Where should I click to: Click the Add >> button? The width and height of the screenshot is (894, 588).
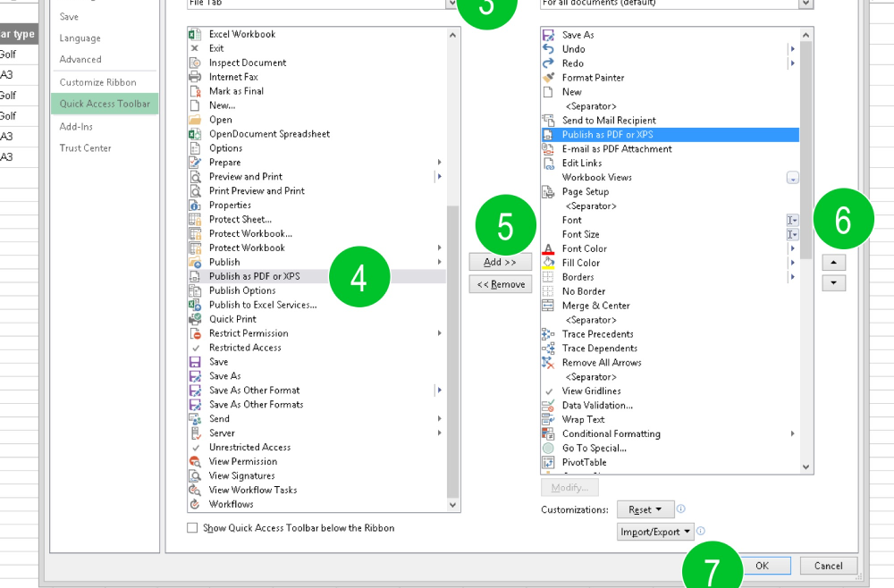(x=500, y=262)
